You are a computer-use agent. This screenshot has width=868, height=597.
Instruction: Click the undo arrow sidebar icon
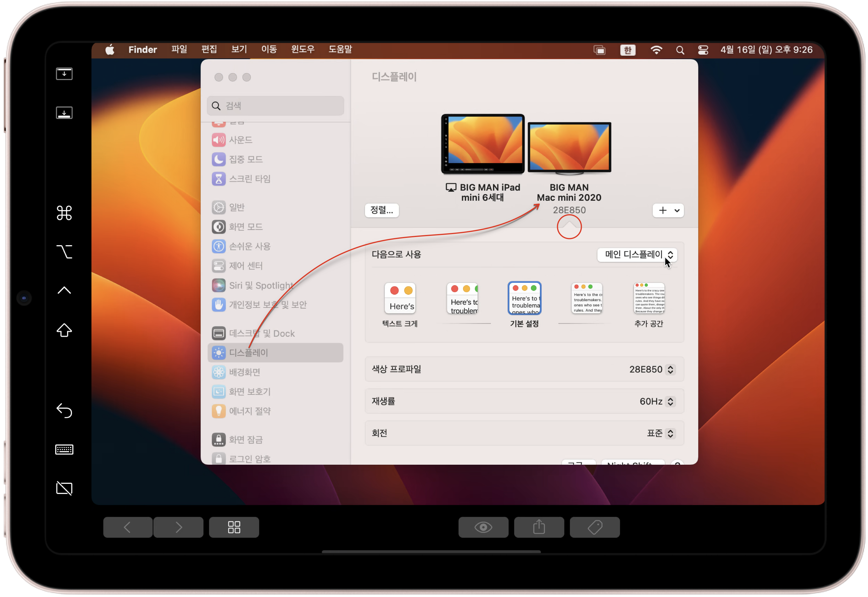64,410
